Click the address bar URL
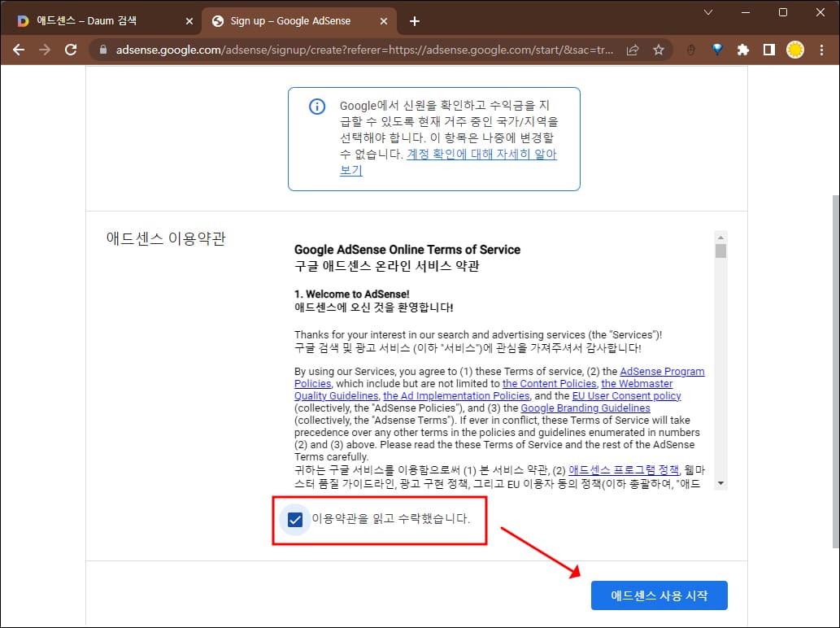 tap(364, 50)
